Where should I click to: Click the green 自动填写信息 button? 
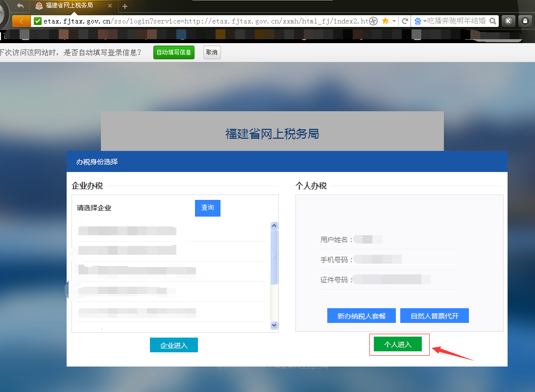tap(173, 52)
